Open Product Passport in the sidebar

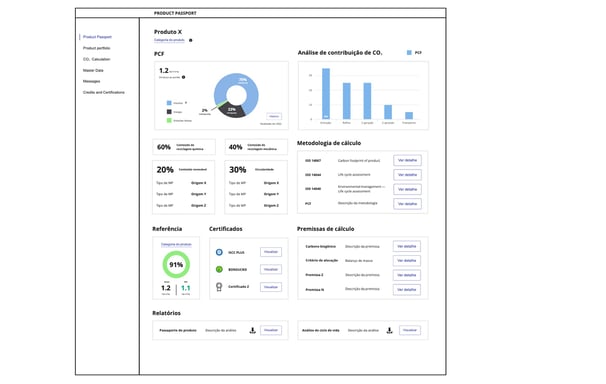[97, 37]
